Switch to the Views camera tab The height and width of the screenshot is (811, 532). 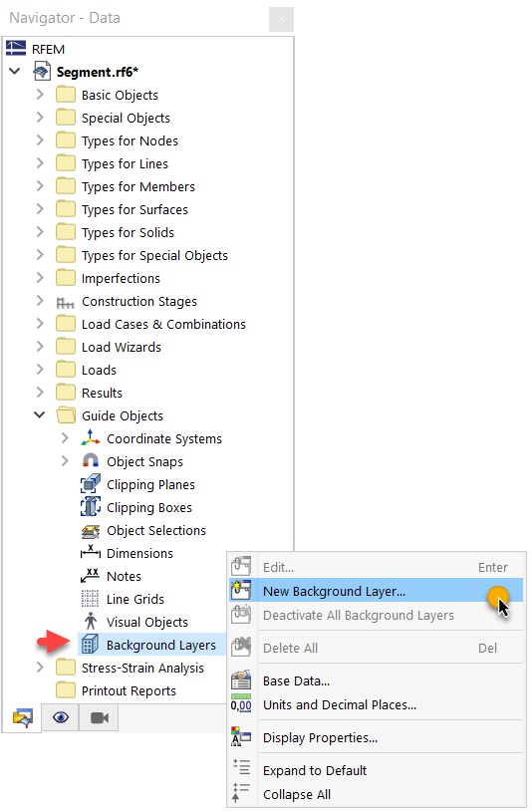pyautogui.click(x=99, y=717)
